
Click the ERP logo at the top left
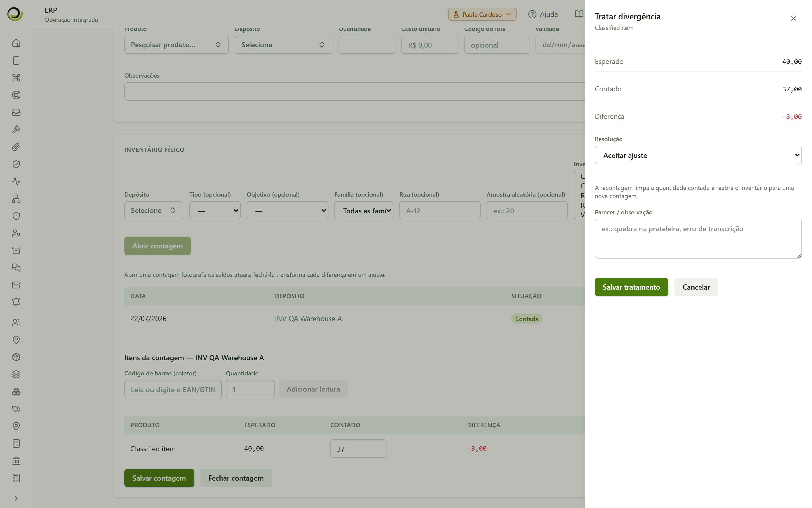[x=15, y=14]
